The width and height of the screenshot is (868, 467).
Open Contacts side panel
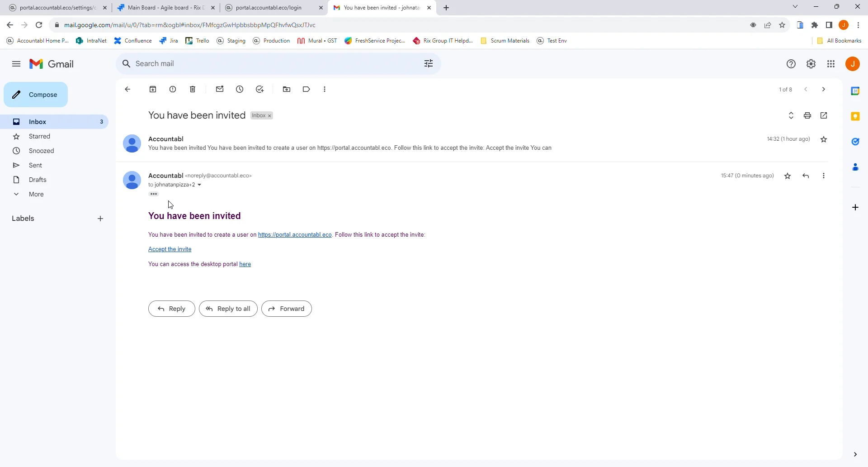[x=855, y=167]
